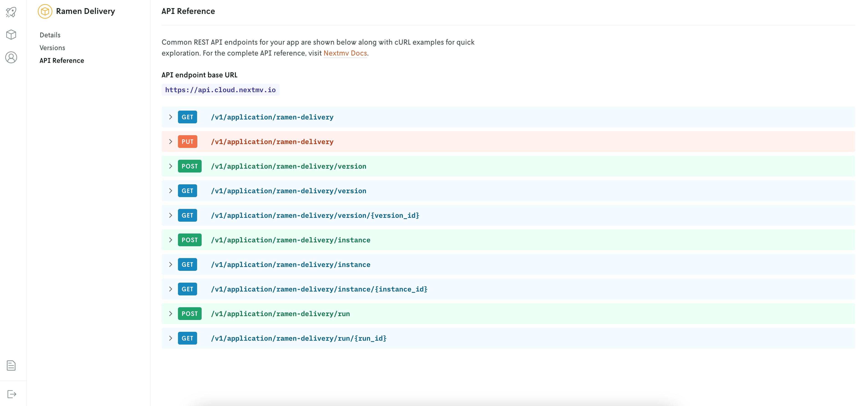Switch to the Versions sidebar item
This screenshot has width=868, height=406.
point(52,48)
